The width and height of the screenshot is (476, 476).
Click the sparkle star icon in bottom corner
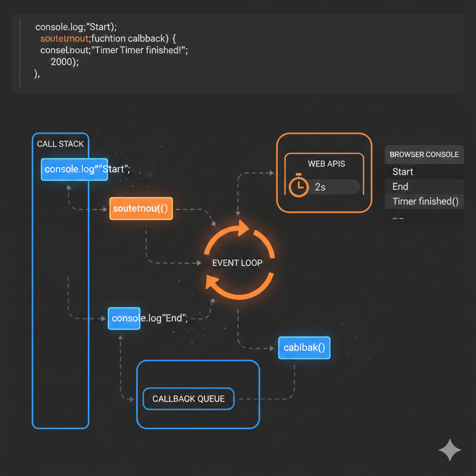(450, 450)
